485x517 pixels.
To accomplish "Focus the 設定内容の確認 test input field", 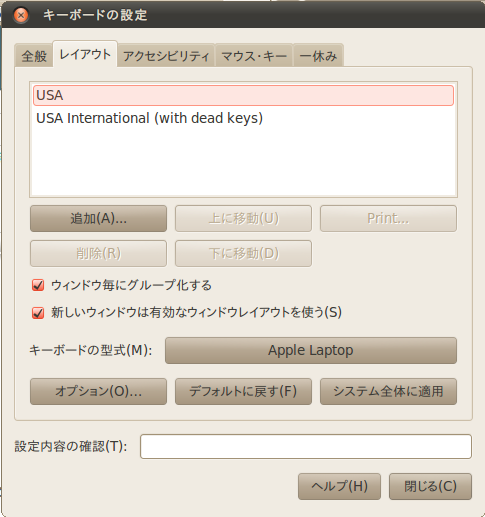I will pyautogui.click(x=306, y=447).
